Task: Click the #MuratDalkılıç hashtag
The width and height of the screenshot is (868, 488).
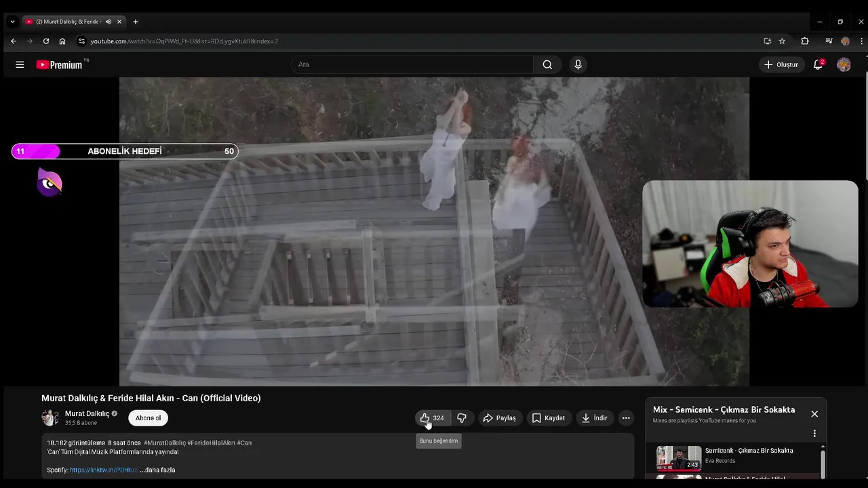Action: [165, 443]
